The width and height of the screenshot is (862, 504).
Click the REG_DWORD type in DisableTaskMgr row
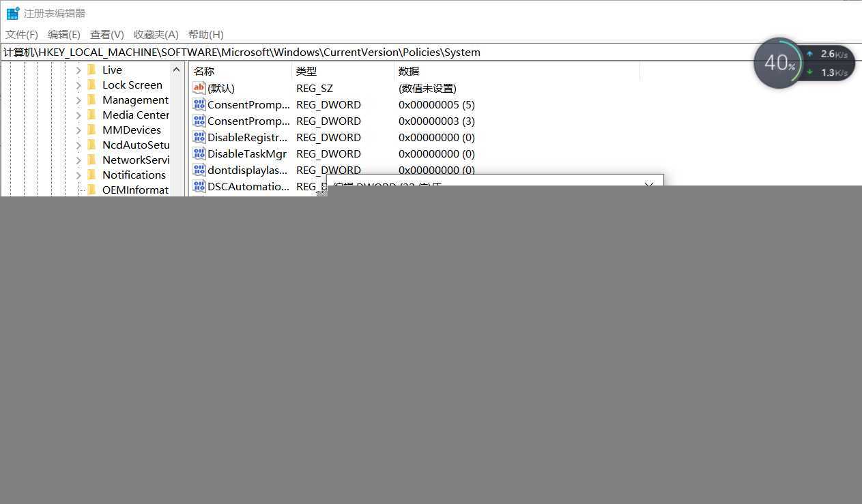pos(328,153)
